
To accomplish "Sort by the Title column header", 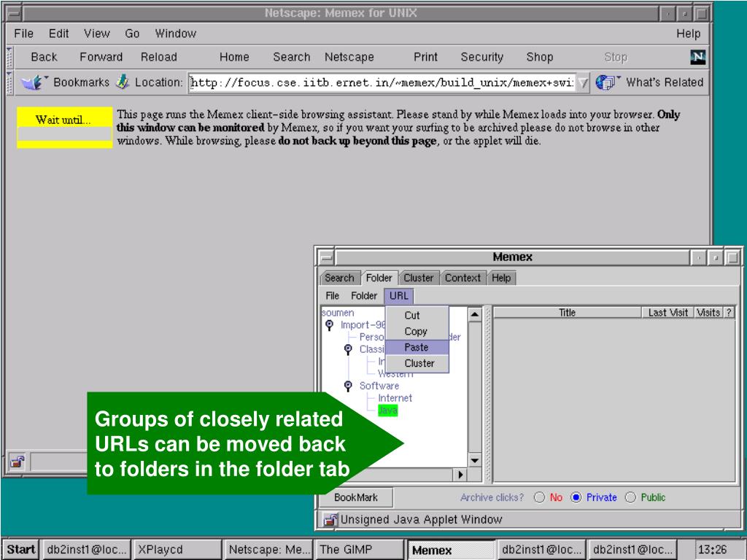I will click(567, 313).
